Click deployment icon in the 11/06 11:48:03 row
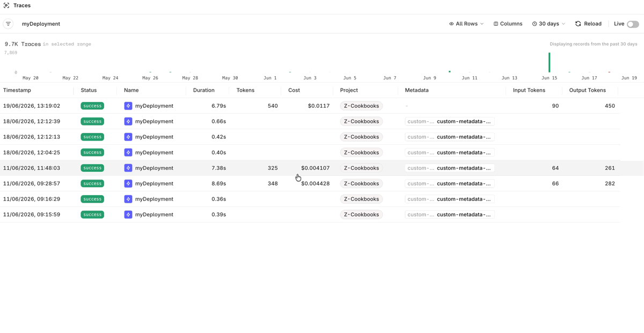Image resolution: width=644 pixels, height=333 pixels. (x=128, y=168)
